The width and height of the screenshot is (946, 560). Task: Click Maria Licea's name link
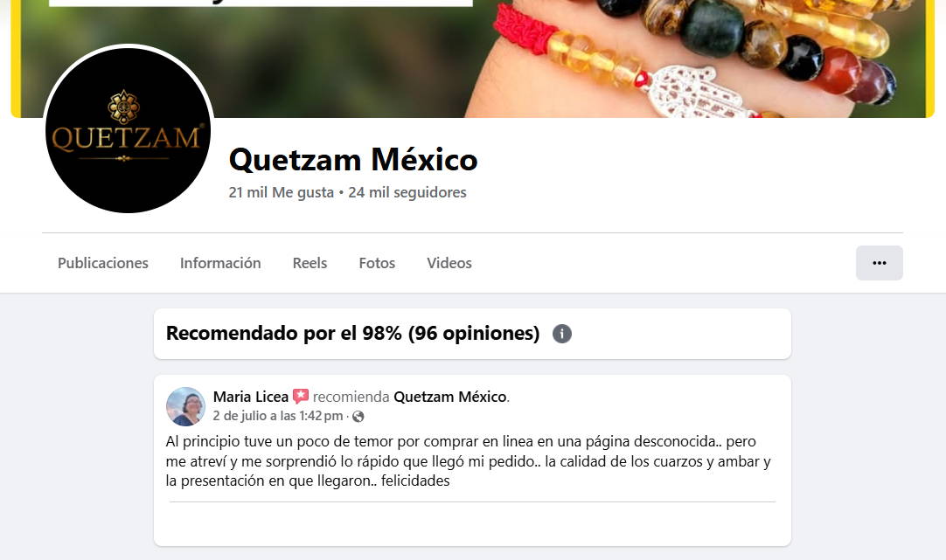pyautogui.click(x=250, y=397)
